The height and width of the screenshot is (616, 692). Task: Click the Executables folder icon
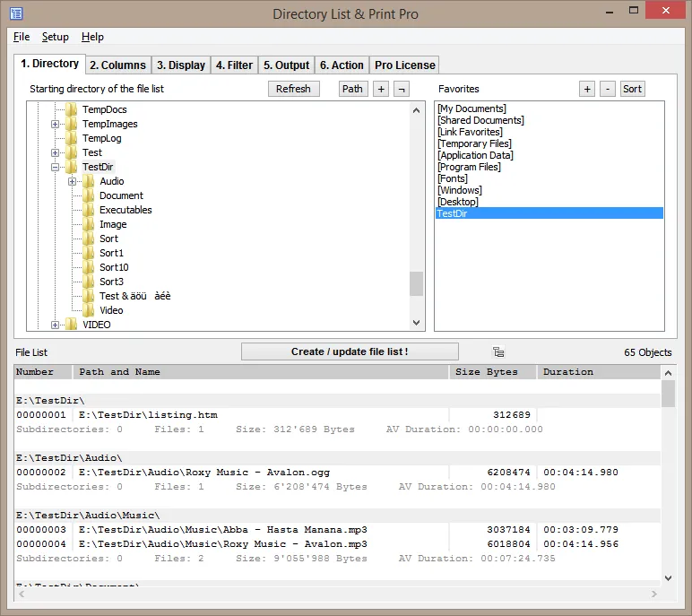pos(88,210)
